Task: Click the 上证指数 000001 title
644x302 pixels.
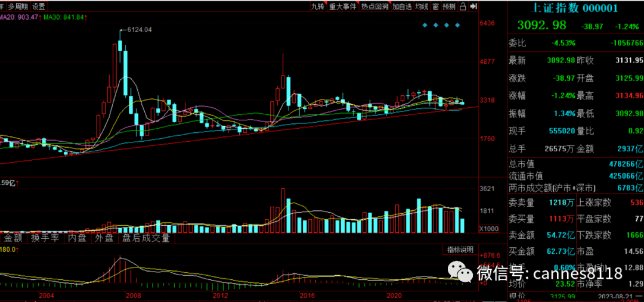Action: pos(575,8)
